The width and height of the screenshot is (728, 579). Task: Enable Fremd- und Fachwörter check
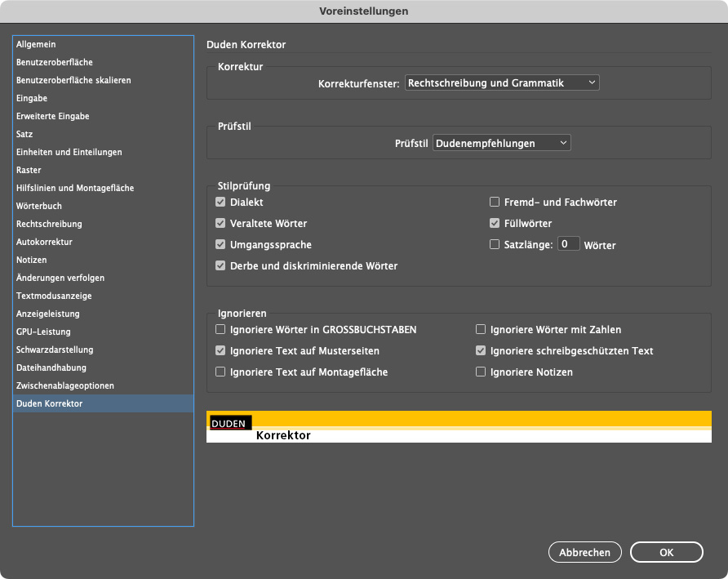495,202
